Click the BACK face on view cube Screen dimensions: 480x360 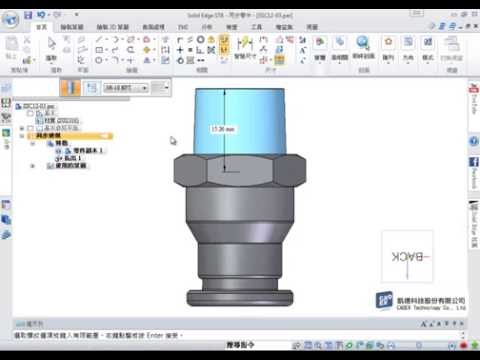pos(407,257)
